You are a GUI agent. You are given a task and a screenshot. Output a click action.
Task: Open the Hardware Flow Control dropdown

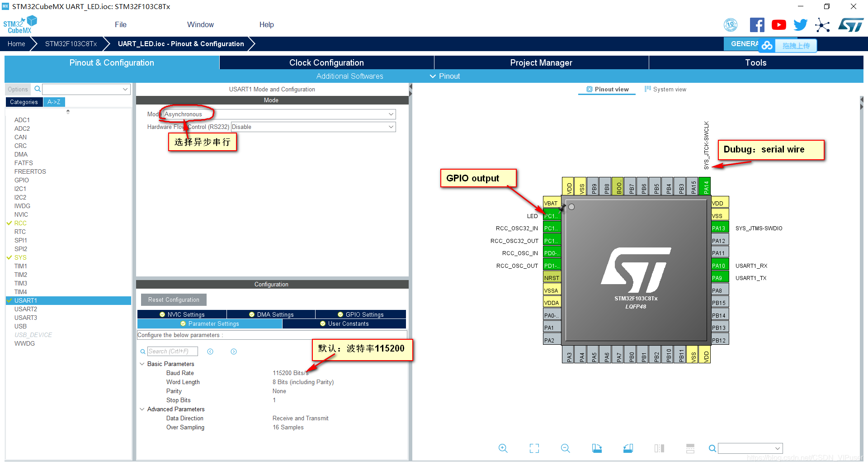(313, 127)
